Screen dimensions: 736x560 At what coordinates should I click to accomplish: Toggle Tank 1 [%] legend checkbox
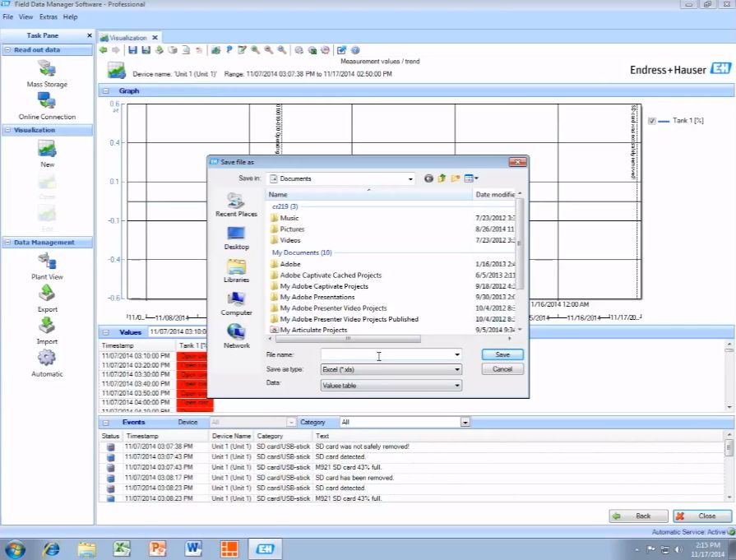click(651, 121)
